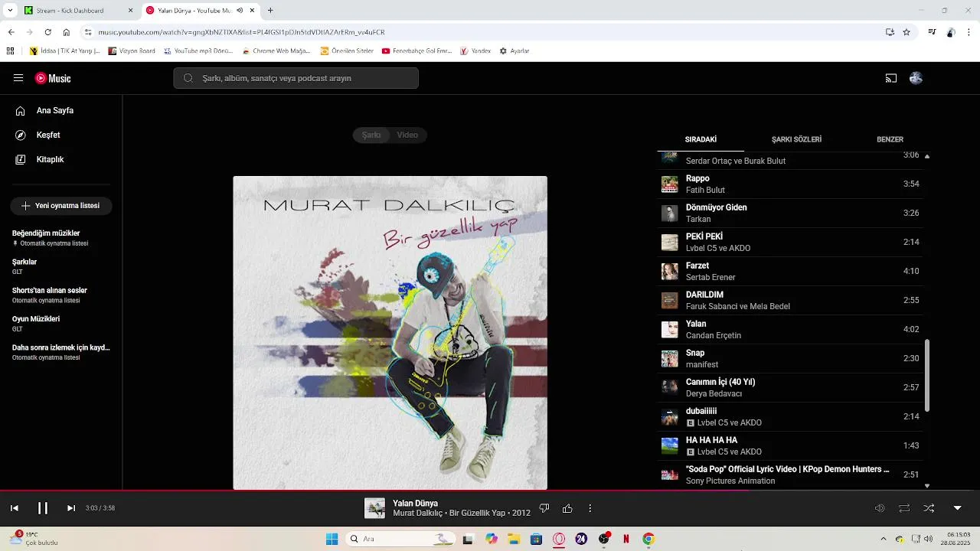Switch to Şarkı song mode
The height and width of the screenshot is (551, 980).
[371, 135]
